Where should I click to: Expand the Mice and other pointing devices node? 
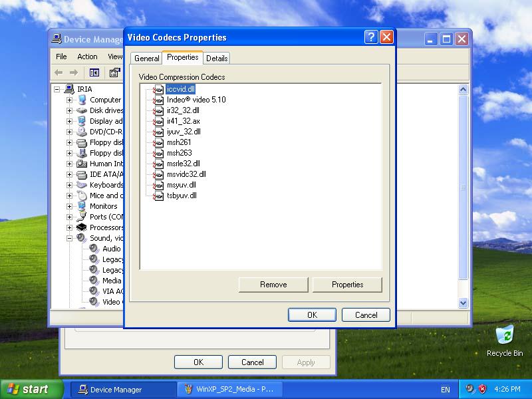click(x=70, y=196)
